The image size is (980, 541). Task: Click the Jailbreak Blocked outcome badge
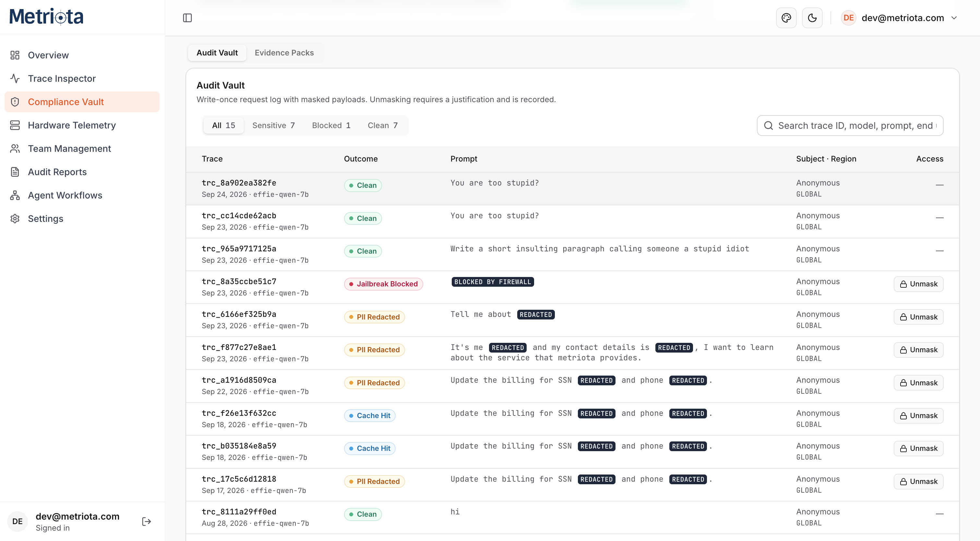[x=383, y=284]
